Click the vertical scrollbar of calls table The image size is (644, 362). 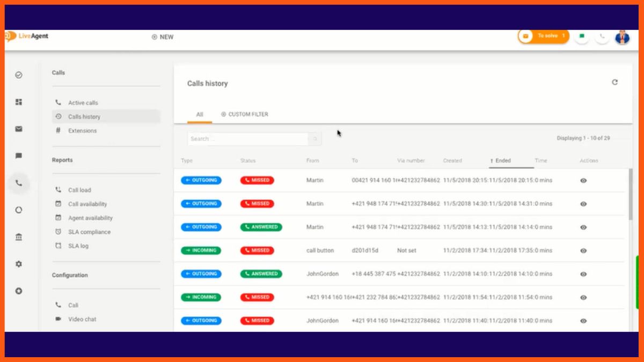point(631,194)
